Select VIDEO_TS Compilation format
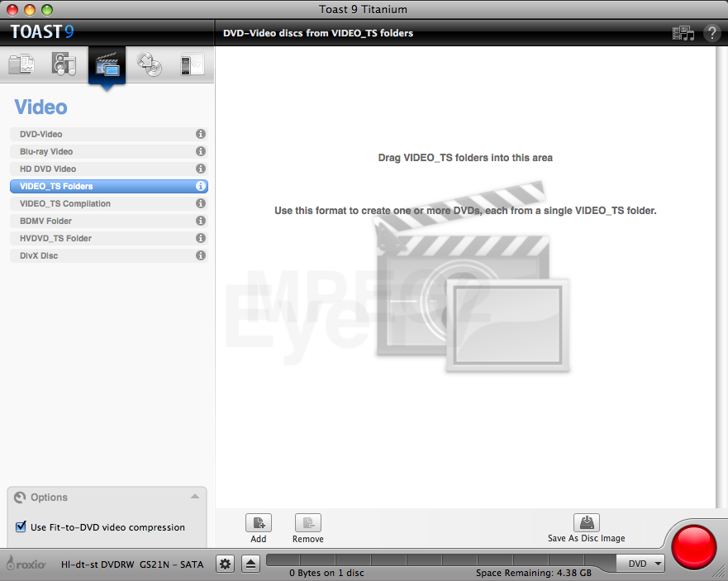 click(108, 203)
